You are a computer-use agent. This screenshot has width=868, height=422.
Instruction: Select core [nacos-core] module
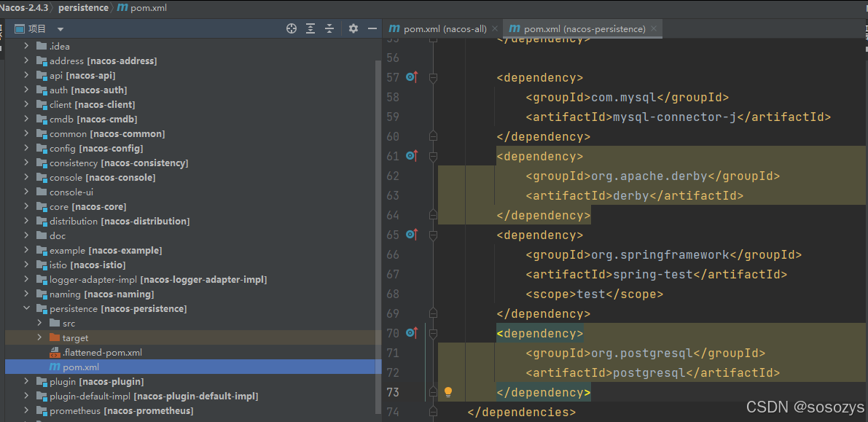[x=87, y=206]
